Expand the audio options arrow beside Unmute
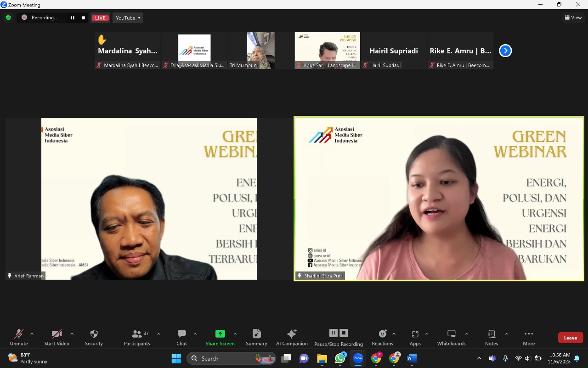 click(32, 334)
